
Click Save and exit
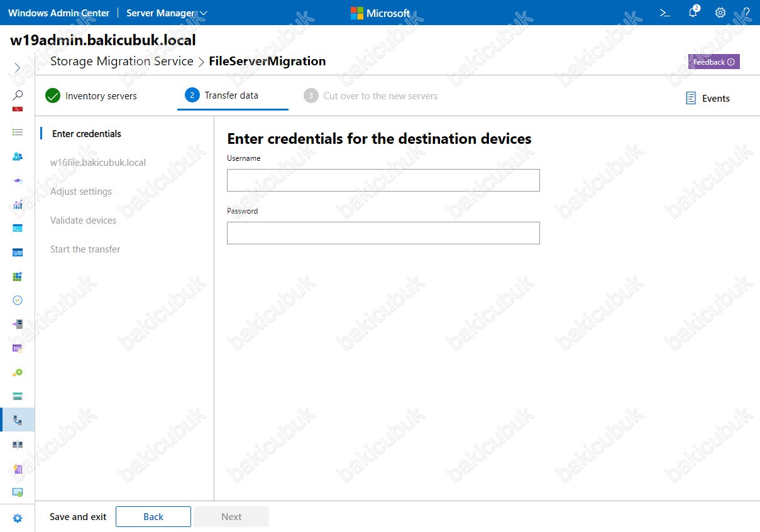tap(78, 517)
